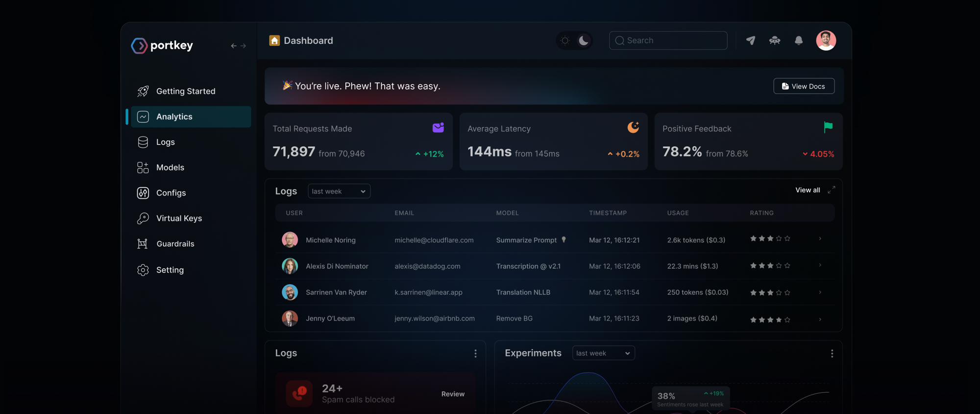Open the Logs last week dropdown
The image size is (980, 414).
point(339,191)
